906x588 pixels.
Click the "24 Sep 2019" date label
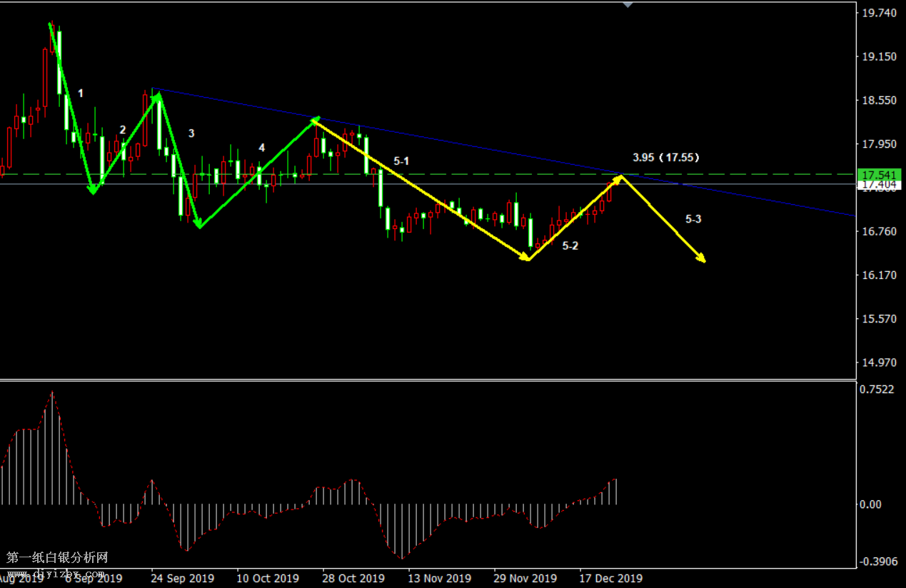[x=182, y=578]
